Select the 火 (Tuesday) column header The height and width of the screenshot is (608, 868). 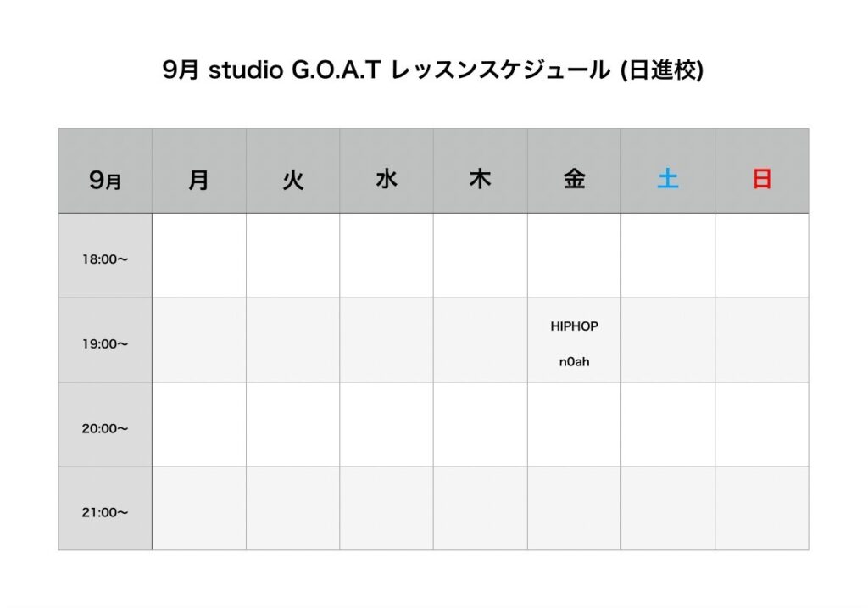point(292,180)
